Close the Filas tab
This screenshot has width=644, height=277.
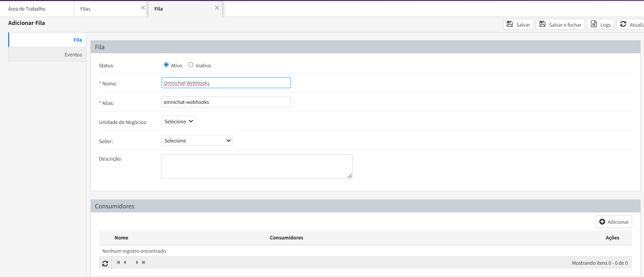point(143,8)
